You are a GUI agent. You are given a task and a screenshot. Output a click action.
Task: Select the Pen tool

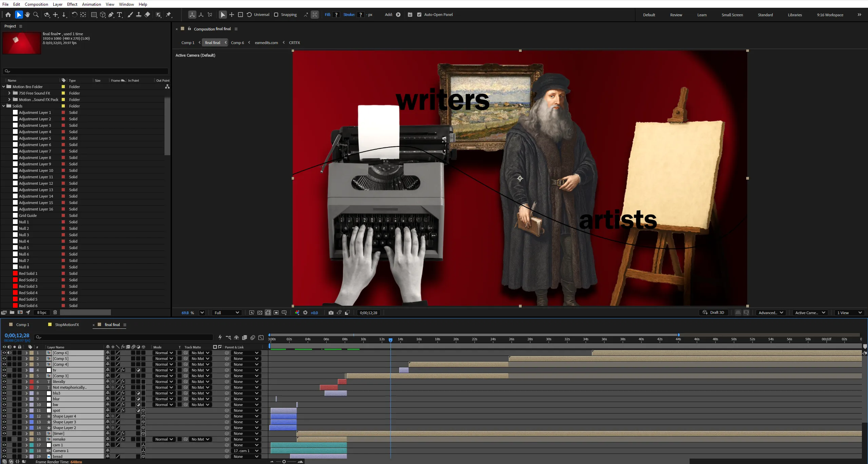tap(111, 15)
